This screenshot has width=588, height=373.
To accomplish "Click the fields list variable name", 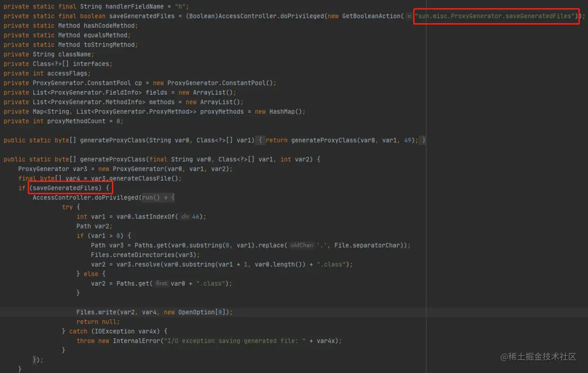I will 156,92.
